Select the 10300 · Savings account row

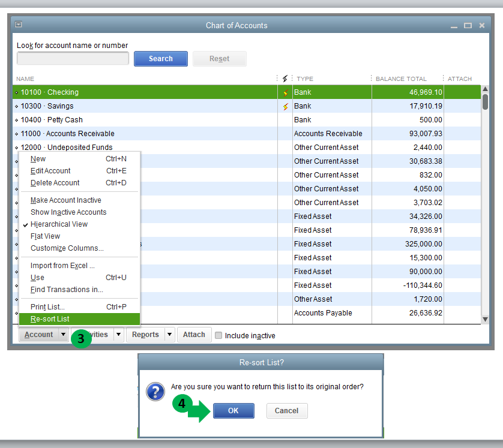point(246,106)
